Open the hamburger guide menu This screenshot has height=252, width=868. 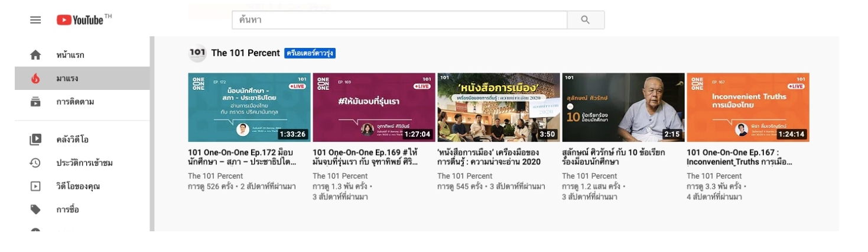[35, 20]
